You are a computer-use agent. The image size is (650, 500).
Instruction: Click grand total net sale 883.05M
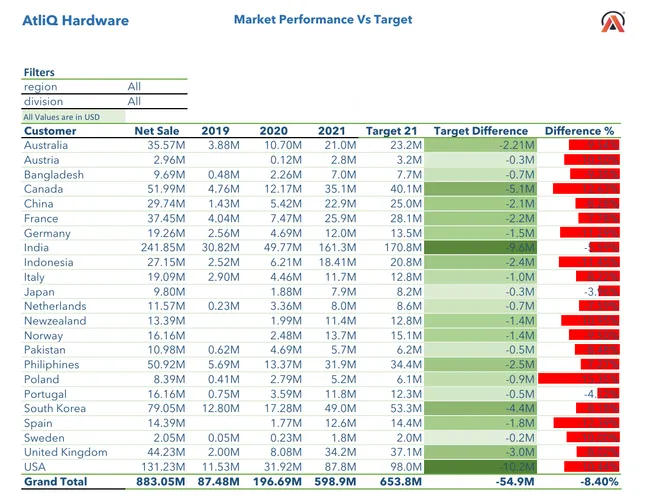[161, 482]
